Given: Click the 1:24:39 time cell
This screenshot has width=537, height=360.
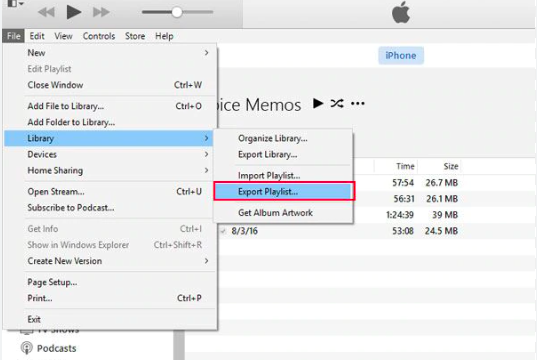Looking at the screenshot, I should point(400,215).
